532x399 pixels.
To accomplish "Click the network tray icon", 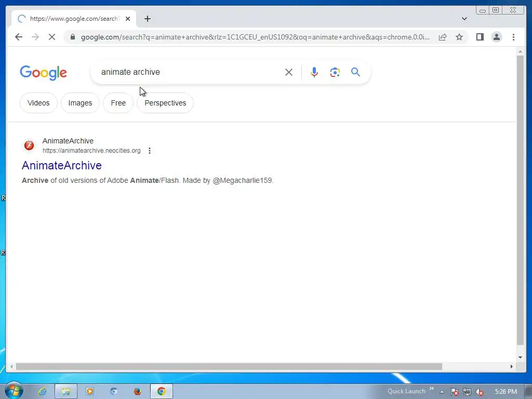I will [467, 392].
